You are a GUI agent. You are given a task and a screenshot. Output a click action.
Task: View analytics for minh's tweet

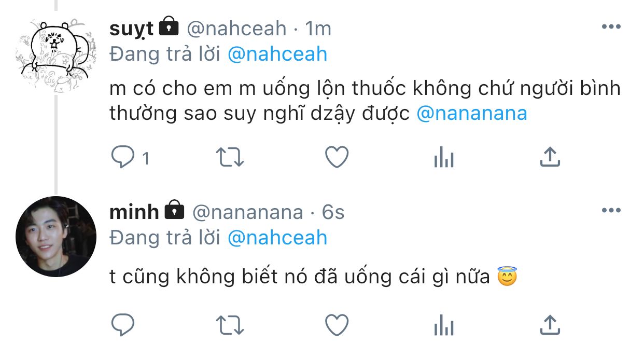443,325
